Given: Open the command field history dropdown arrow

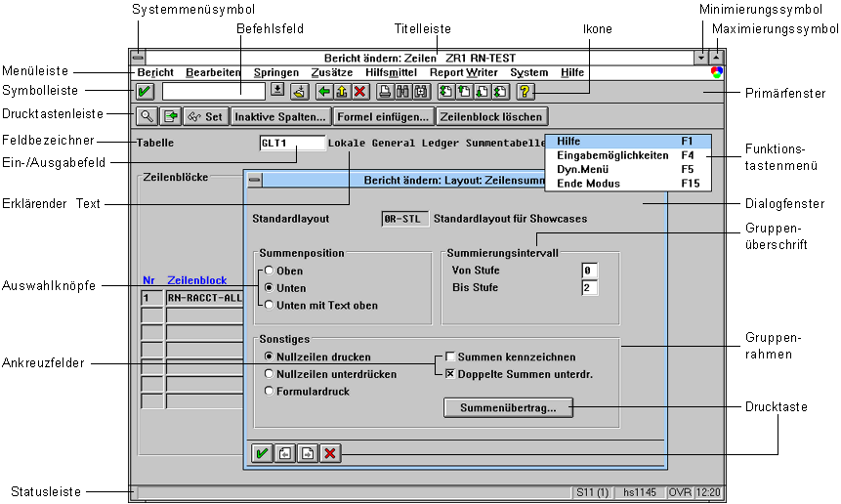Looking at the screenshot, I should coord(276,91).
